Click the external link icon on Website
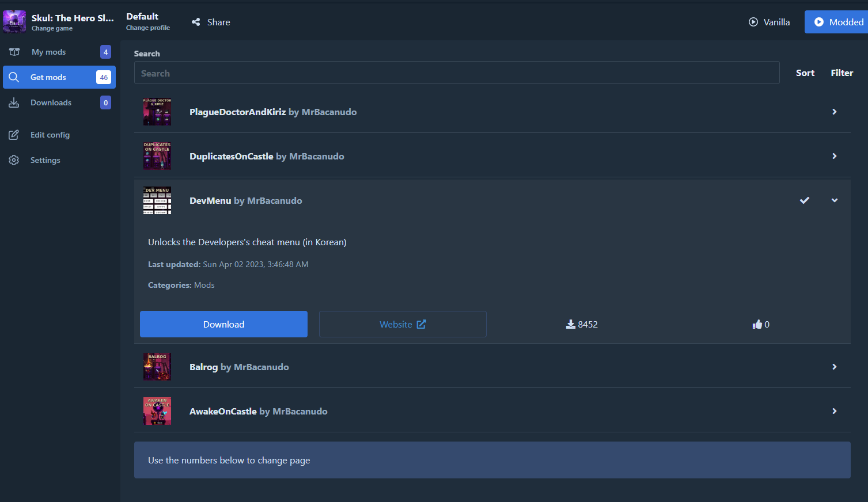The image size is (868, 502). [421, 324]
